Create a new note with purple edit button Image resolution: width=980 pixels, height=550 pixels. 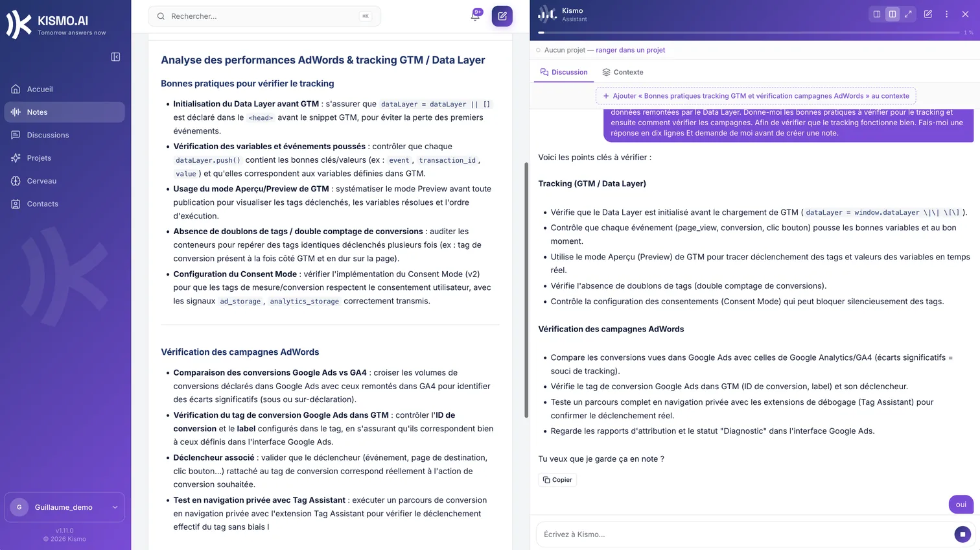pyautogui.click(x=502, y=16)
